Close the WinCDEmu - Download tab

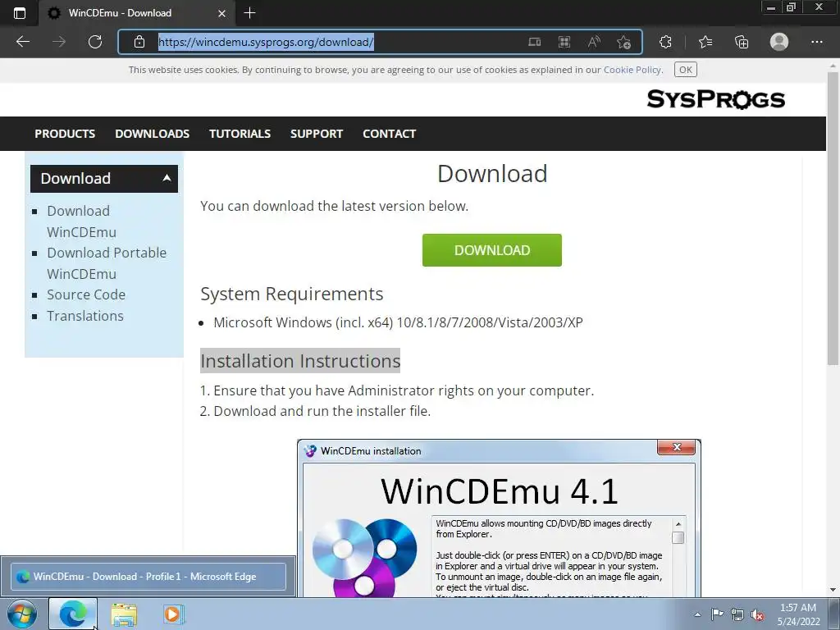point(221,13)
